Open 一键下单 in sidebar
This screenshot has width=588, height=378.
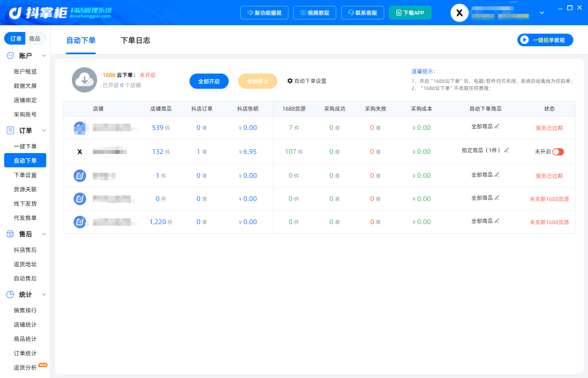(x=25, y=146)
